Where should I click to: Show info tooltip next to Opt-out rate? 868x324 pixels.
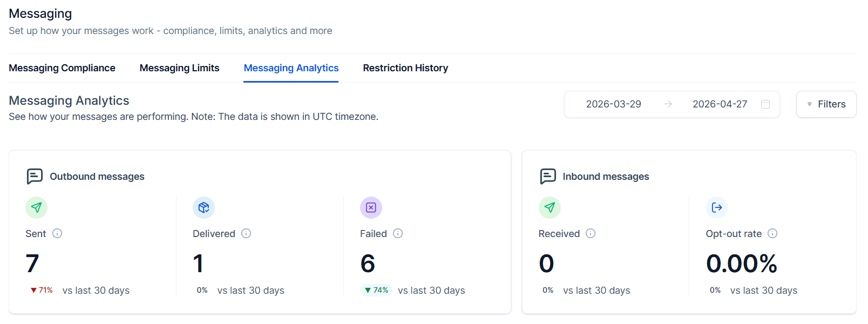(772, 233)
